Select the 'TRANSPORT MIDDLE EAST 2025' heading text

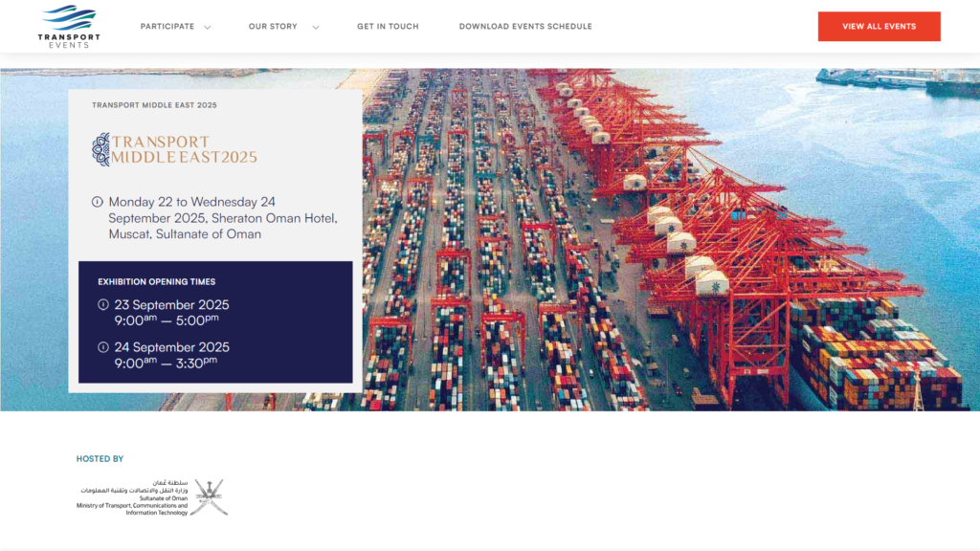(154, 105)
